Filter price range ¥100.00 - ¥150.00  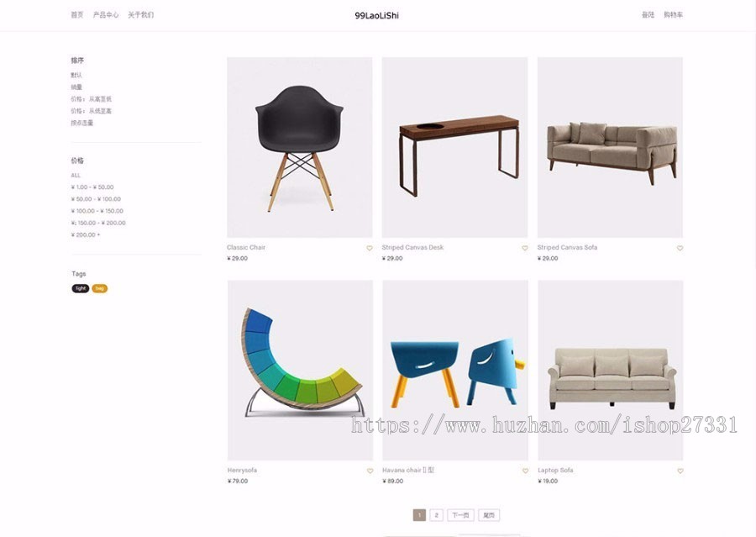pos(97,211)
